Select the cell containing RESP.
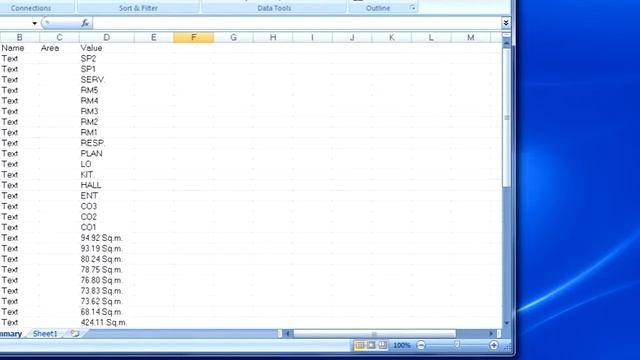The width and height of the screenshot is (640, 360). click(x=107, y=143)
